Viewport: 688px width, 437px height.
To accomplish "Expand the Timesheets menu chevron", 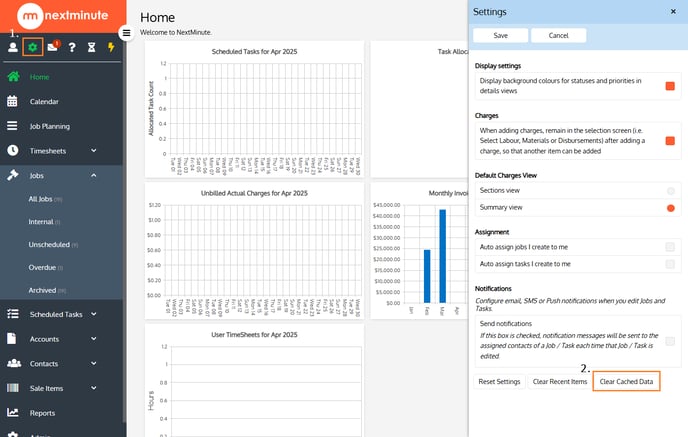I will (x=93, y=150).
